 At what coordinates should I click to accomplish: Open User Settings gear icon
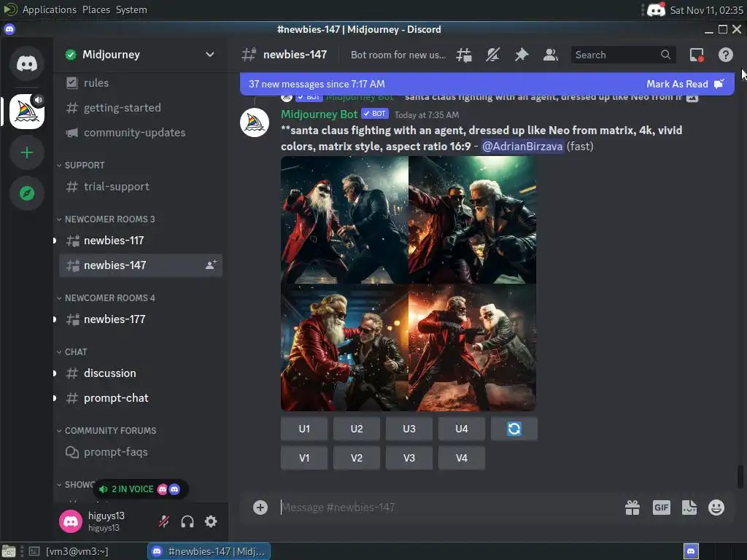tap(211, 521)
